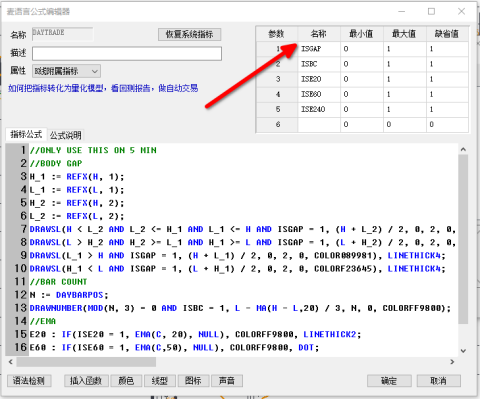
Task: Cancel with the 取消 button
Action: click(439, 380)
